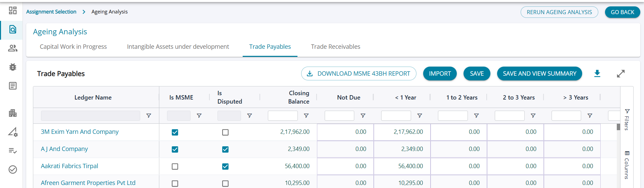This screenshot has height=188, width=644.
Task: Switch to the Trade Receivables tab
Action: [335, 47]
